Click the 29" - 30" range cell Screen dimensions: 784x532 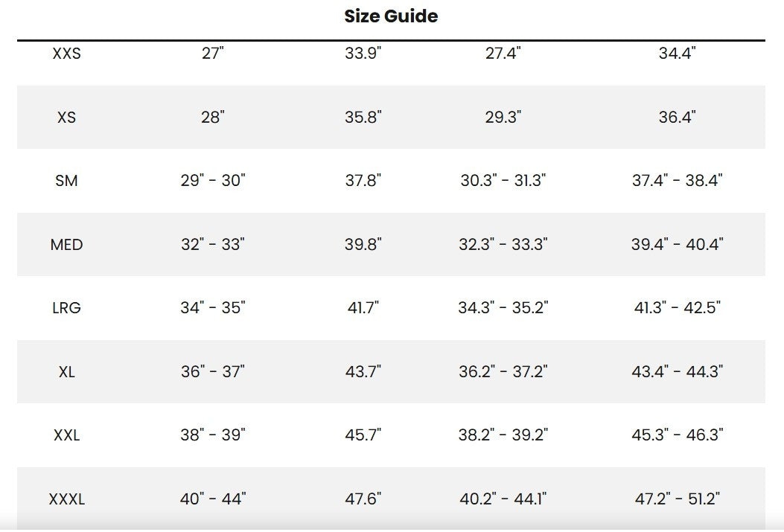pyautogui.click(x=213, y=181)
